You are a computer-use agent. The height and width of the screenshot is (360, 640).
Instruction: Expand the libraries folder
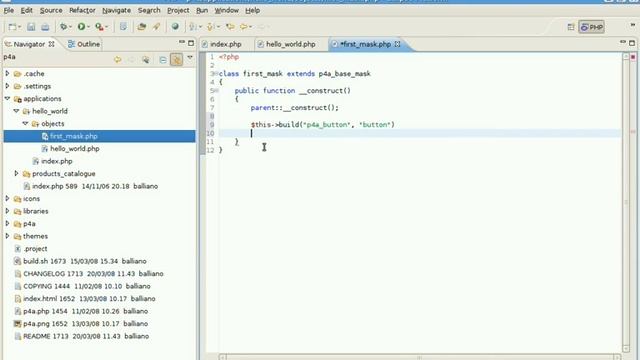(7, 211)
